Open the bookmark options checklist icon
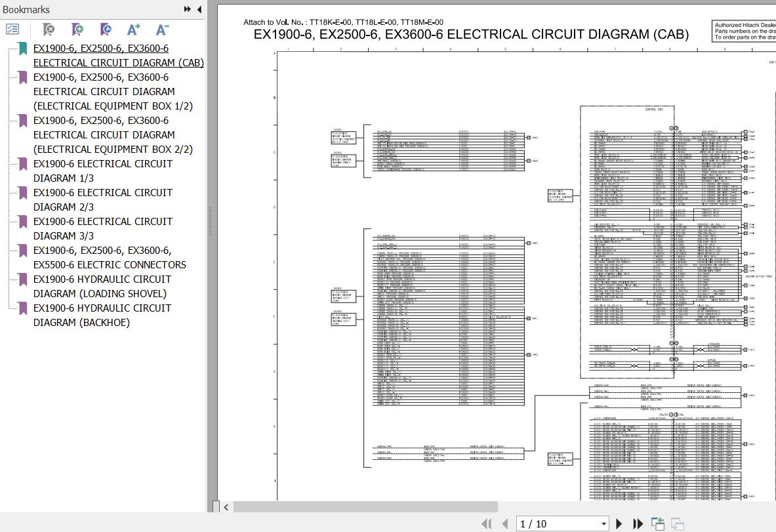This screenshot has width=776, height=532. (12, 30)
